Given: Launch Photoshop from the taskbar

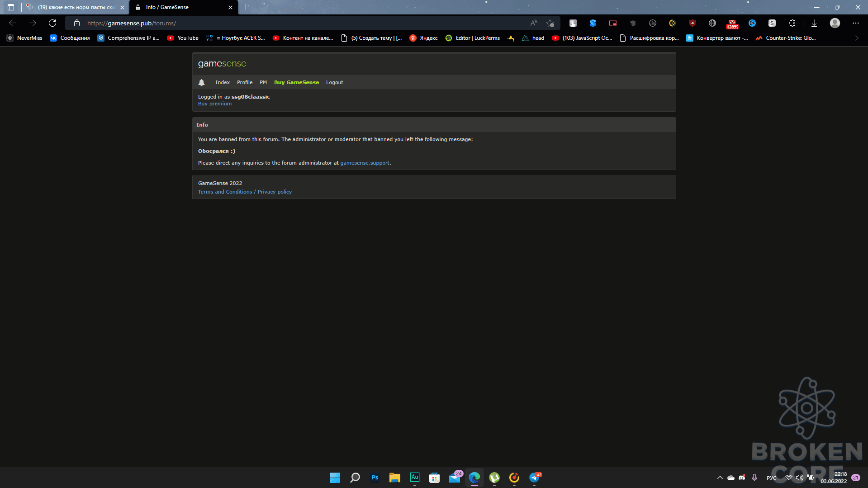Looking at the screenshot, I should pyautogui.click(x=375, y=478).
